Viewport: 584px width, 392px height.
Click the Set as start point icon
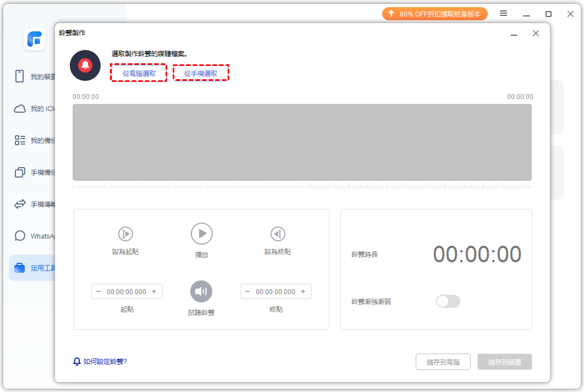[x=125, y=234]
